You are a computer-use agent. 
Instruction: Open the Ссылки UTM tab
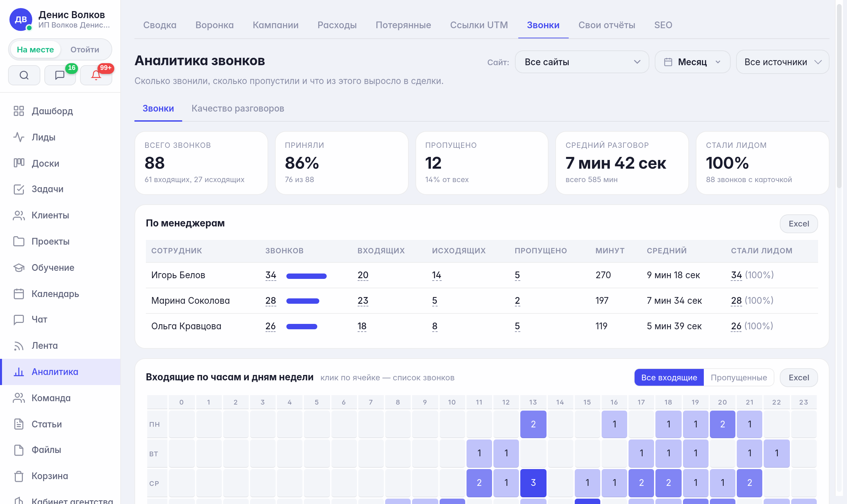(x=479, y=25)
